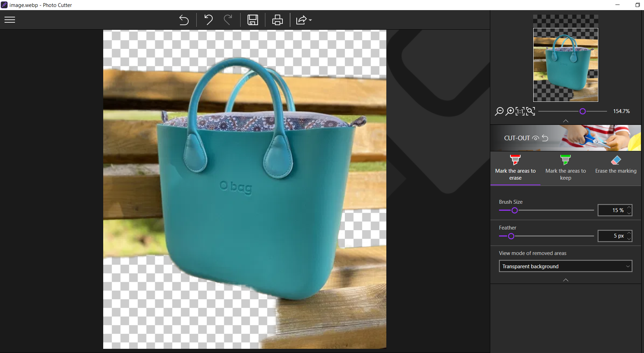
Task: Click the 154.7% zoom value
Action: [x=621, y=111]
